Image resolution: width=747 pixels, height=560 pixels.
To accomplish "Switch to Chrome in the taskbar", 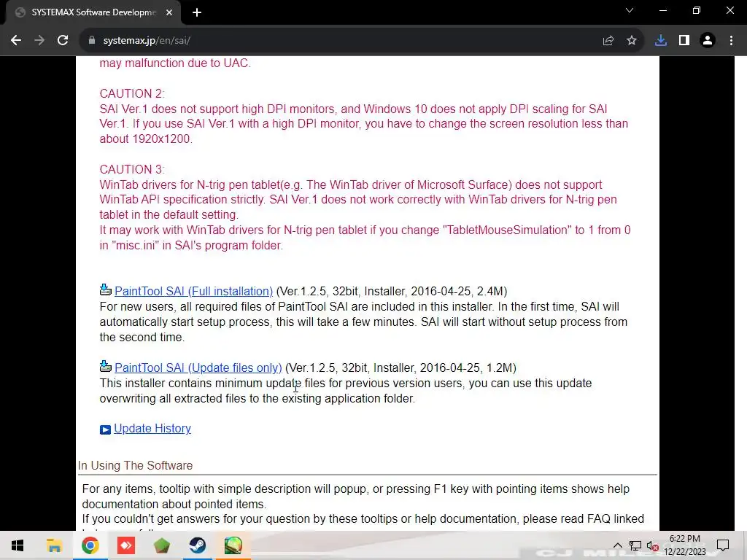I will click(90, 545).
